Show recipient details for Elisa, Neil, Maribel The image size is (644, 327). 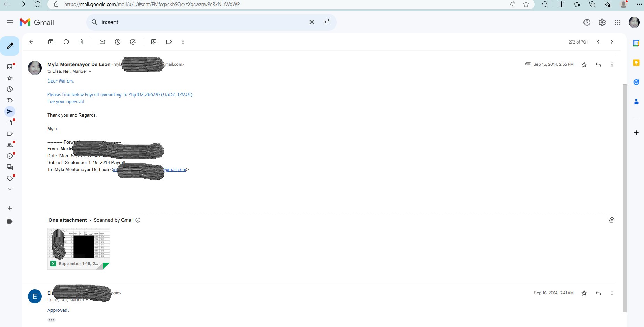[90, 71]
